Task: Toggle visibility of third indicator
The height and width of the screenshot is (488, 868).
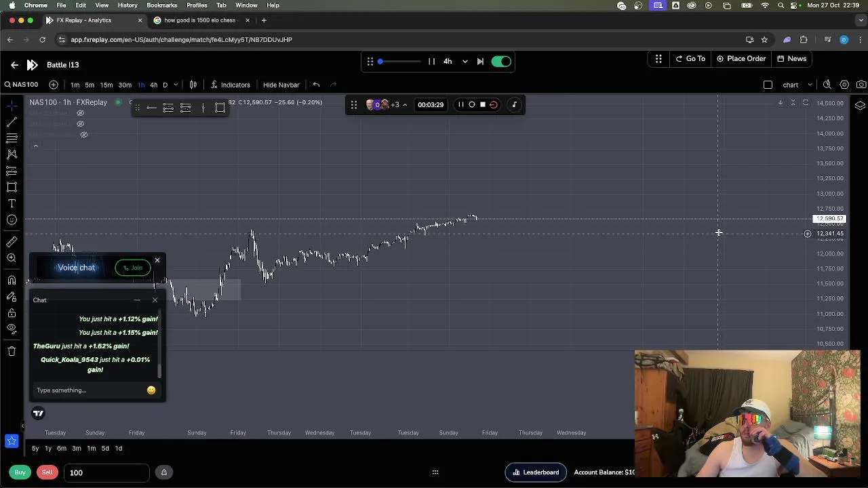Action: (x=83, y=135)
